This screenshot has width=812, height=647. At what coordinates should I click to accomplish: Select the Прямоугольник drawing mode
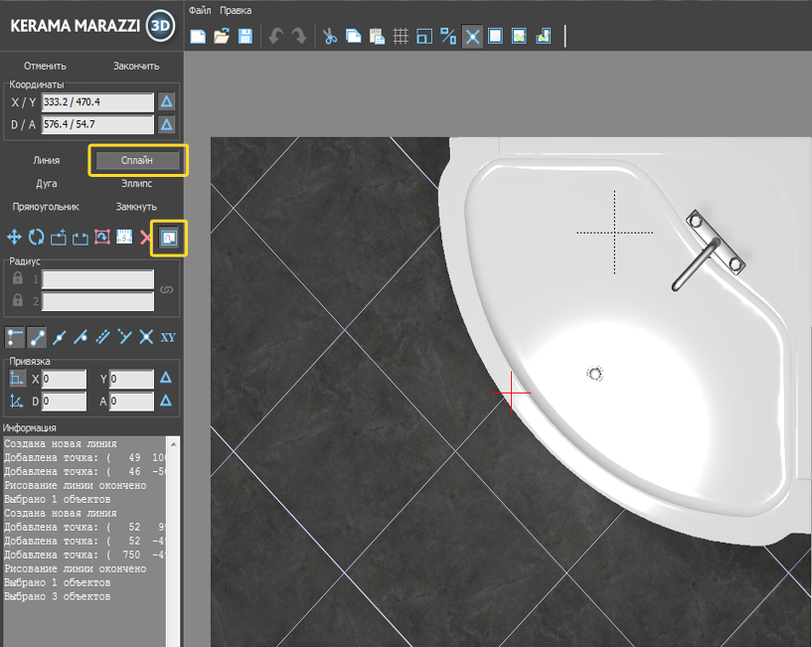click(46, 207)
